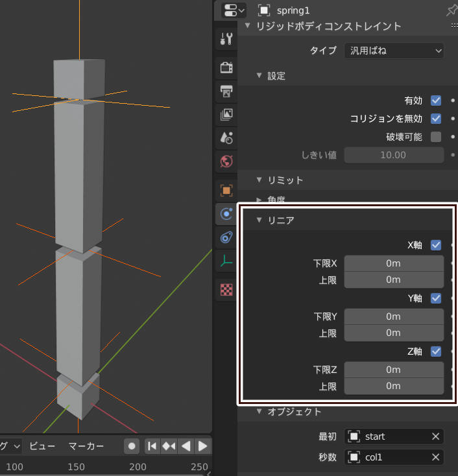
Task: Open the Texture properties tab
Action: (x=226, y=290)
